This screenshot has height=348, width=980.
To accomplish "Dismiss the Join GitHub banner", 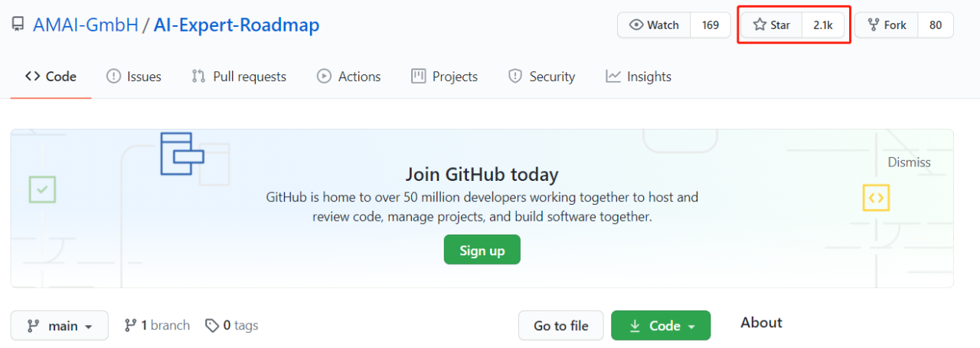I will [x=909, y=162].
